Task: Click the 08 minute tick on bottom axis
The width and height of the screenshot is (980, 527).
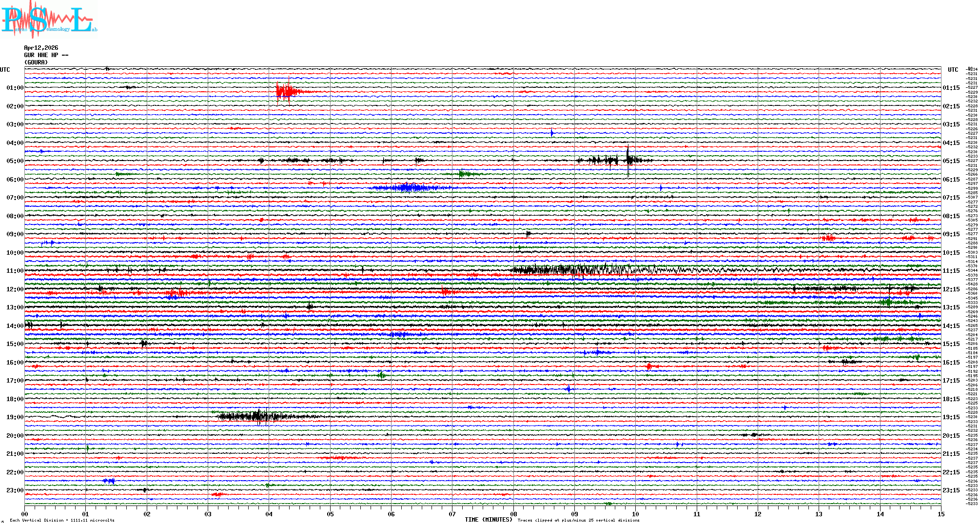Action: [513, 514]
